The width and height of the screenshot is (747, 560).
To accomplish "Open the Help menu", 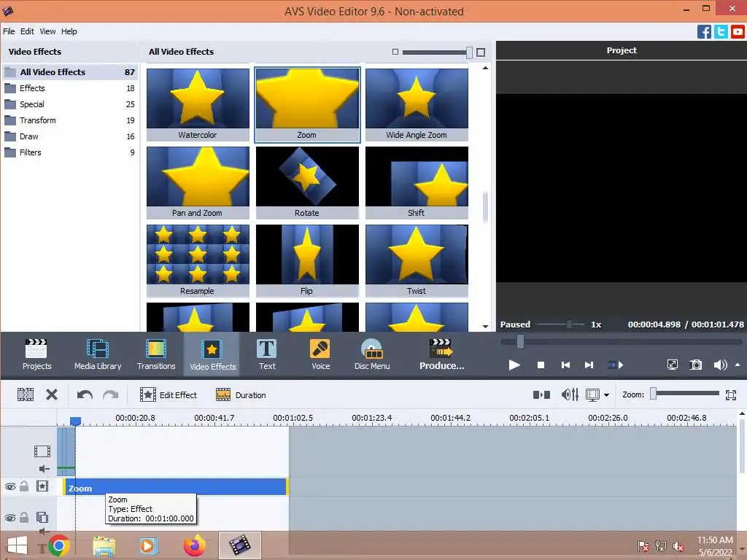I will (69, 31).
